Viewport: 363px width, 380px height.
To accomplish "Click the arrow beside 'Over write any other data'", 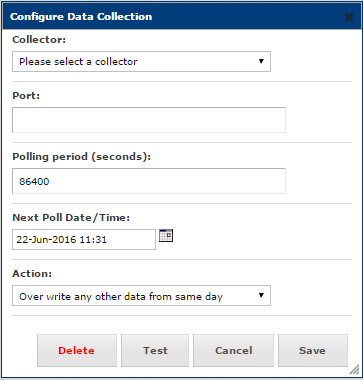I will click(x=261, y=296).
